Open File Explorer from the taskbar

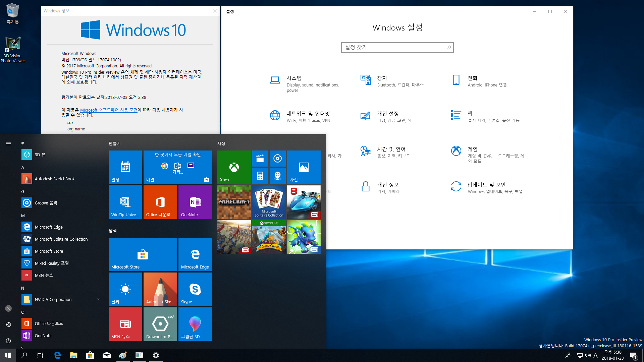tap(74, 355)
